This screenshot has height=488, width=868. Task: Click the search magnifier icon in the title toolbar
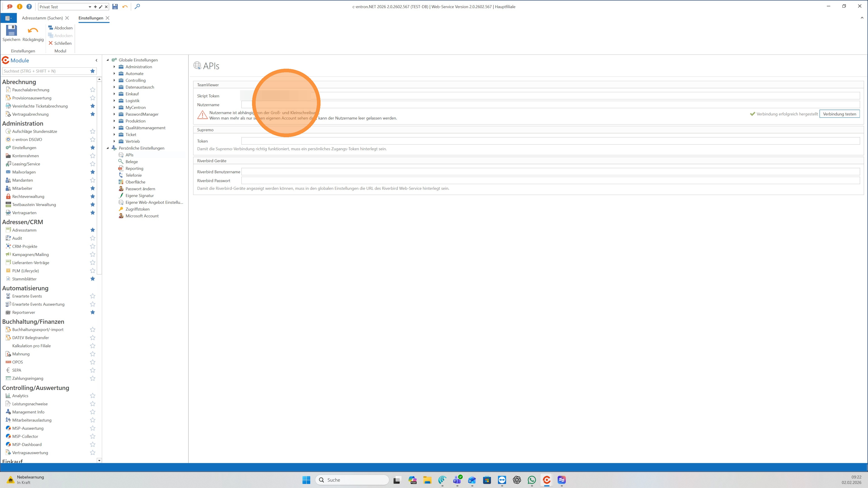pyautogui.click(x=137, y=6)
